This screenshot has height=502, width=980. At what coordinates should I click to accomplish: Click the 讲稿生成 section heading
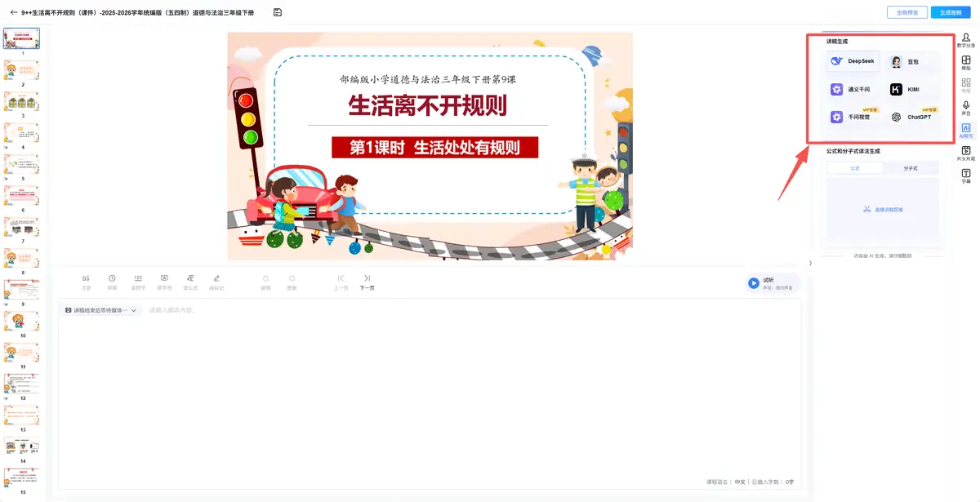point(837,41)
